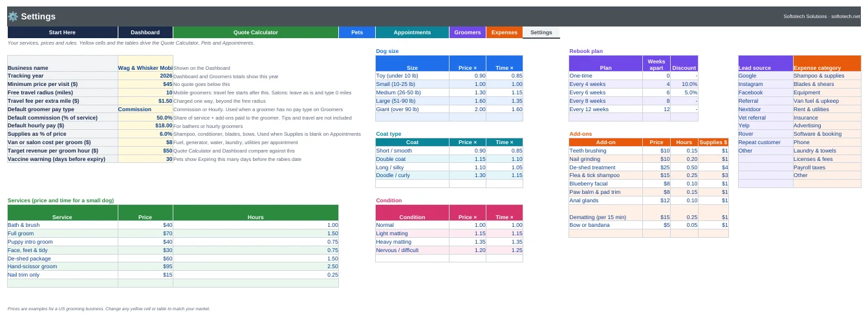Click the Blueberry facial add-on cell
Image resolution: width=868 pixels, height=318 pixels.
coord(605,184)
